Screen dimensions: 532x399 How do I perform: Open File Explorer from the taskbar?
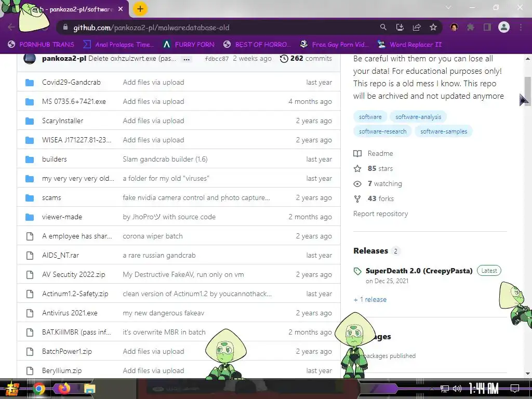coord(89,389)
